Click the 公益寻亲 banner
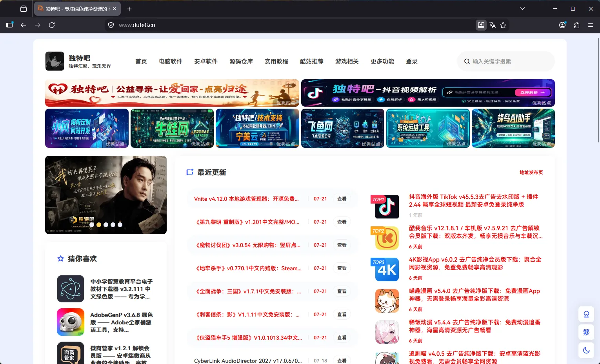 172,93
